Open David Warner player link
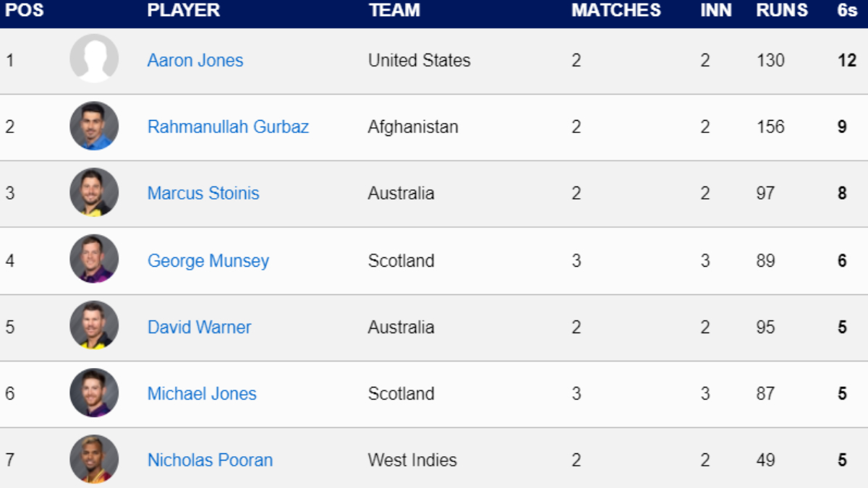868x488 pixels. [x=200, y=327]
